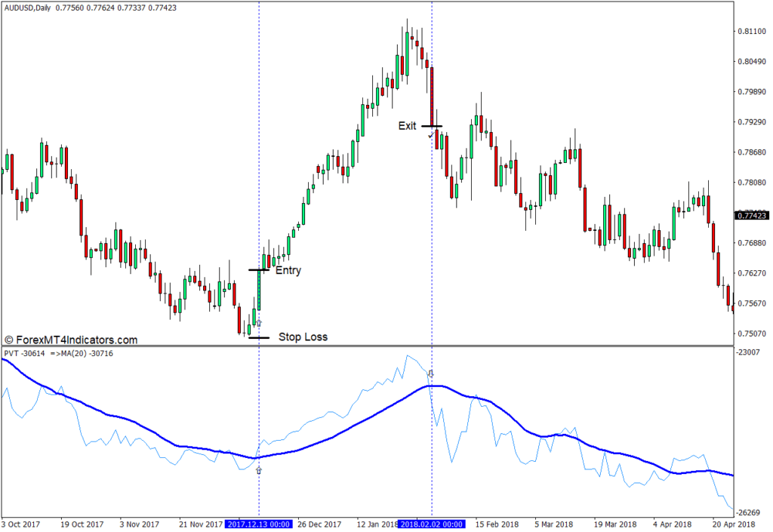Click the highlighted 2017.12.13 00:00 date marker
Screen dimensions: 773x532
click(x=259, y=524)
